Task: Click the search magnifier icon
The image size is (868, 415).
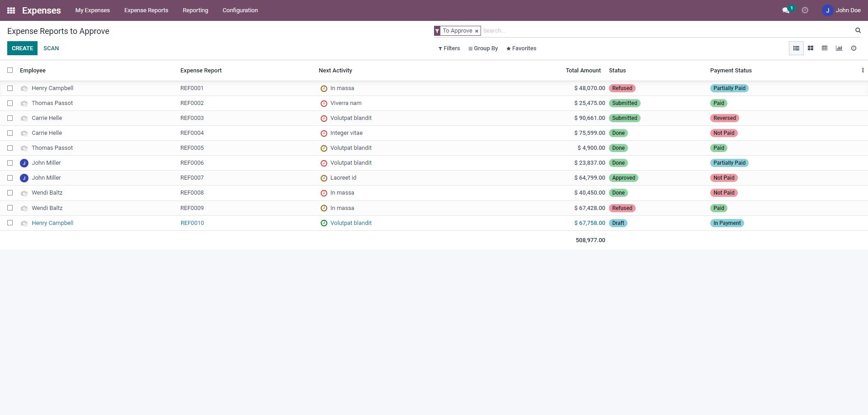Action: [858, 30]
